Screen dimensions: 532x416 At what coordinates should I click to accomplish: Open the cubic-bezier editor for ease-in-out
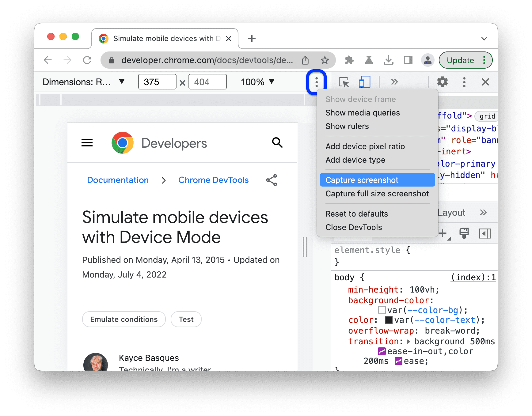(x=382, y=351)
